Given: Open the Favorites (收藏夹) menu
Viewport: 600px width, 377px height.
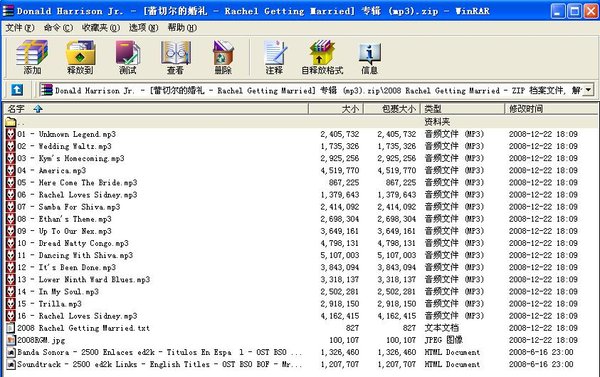Looking at the screenshot, I should (x=101, y=28).
